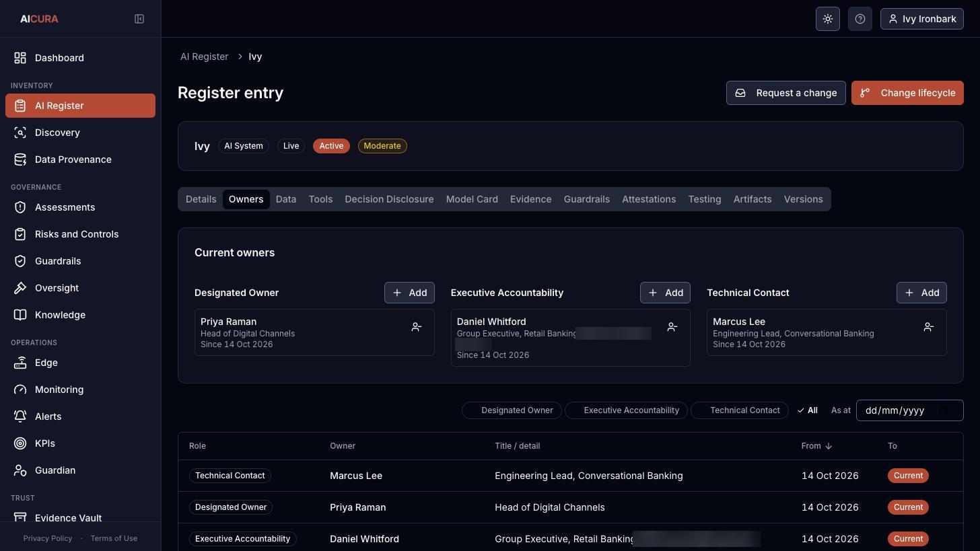Add an Executive Accountability owner

click(x=665, y=293)
